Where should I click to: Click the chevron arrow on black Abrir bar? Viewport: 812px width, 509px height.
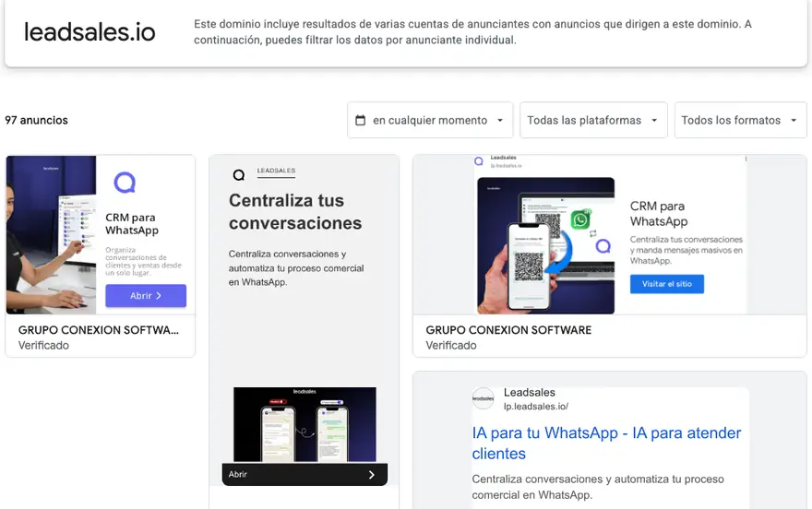coord(372,474)
